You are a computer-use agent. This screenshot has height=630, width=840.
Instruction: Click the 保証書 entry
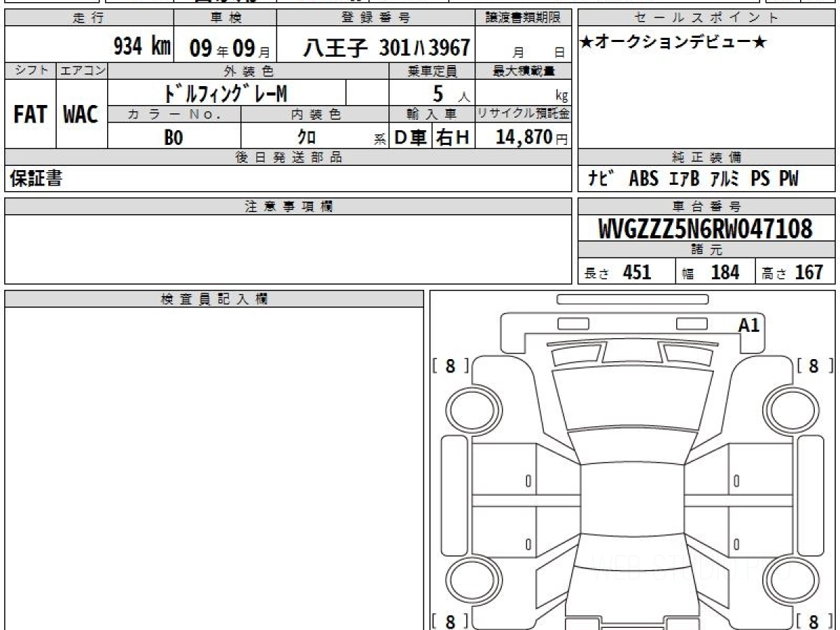pyautogui.click(x=36, y=179)
